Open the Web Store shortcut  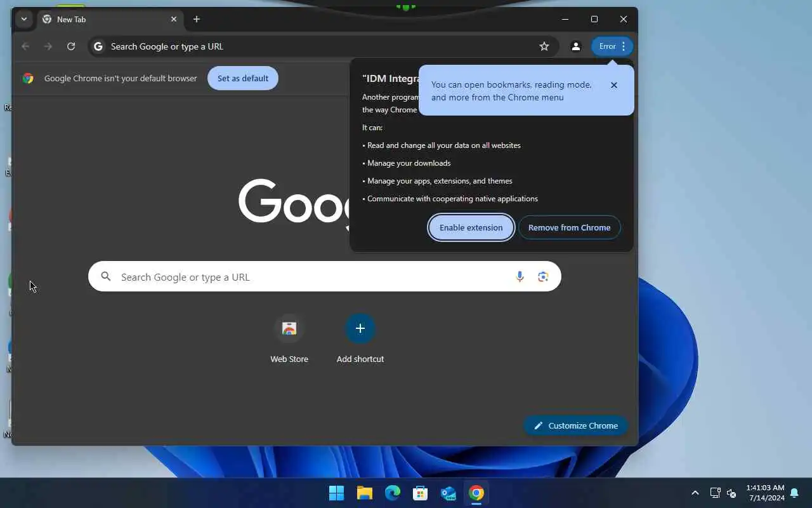289,339
